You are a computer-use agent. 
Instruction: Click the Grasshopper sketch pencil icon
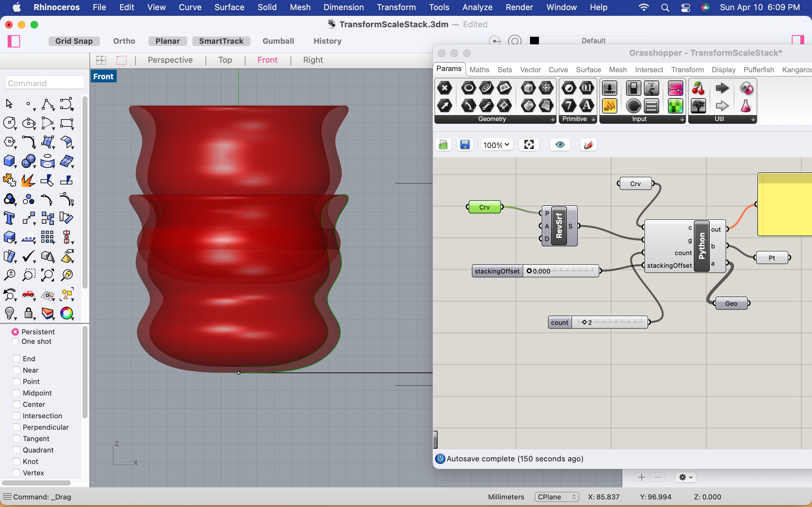tap(588, 145)
